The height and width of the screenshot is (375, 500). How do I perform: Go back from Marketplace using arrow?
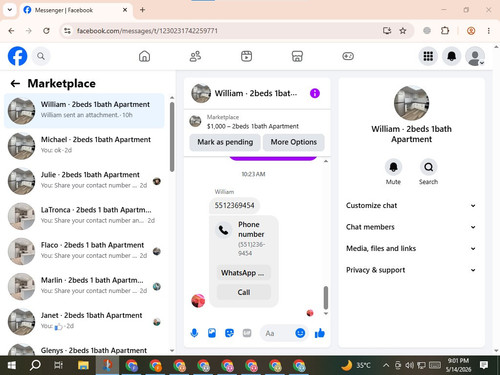(15, 83)
